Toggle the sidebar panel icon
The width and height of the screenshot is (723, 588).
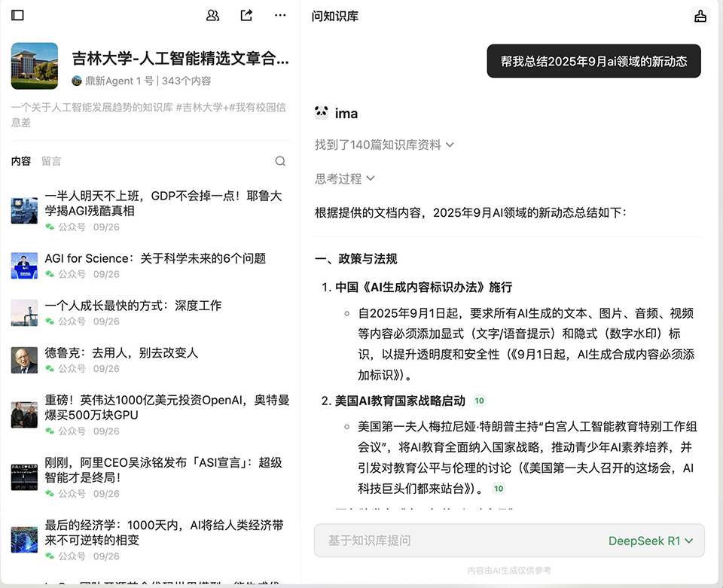(x=18, y=15)
